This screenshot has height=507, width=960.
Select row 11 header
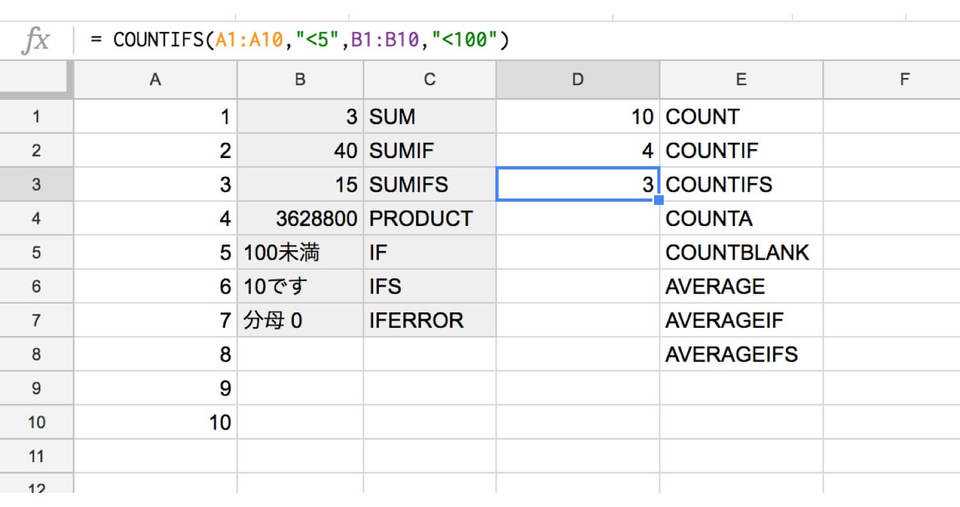pos(37,456)
